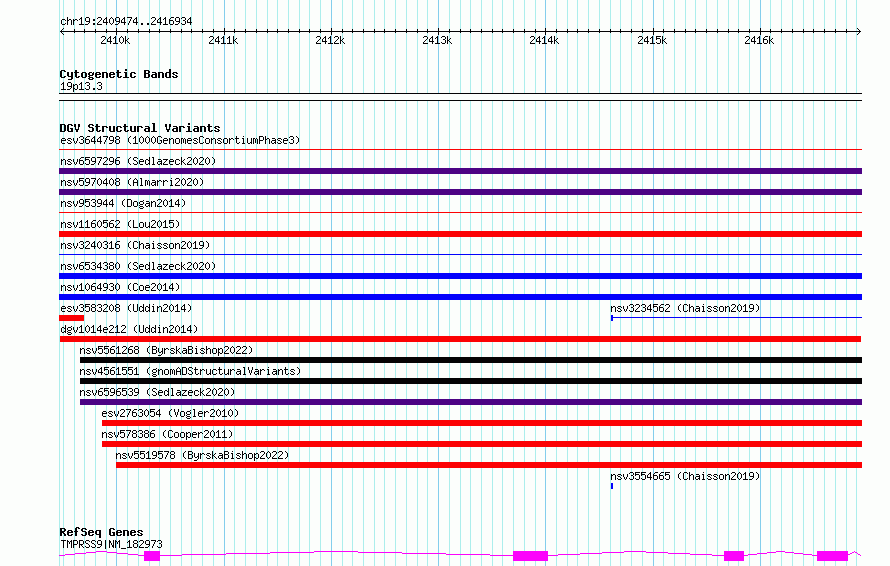Select the nsv3240316 (Chaisson2019) variant label
Viewport: 890px width, 566px height.
135,245
